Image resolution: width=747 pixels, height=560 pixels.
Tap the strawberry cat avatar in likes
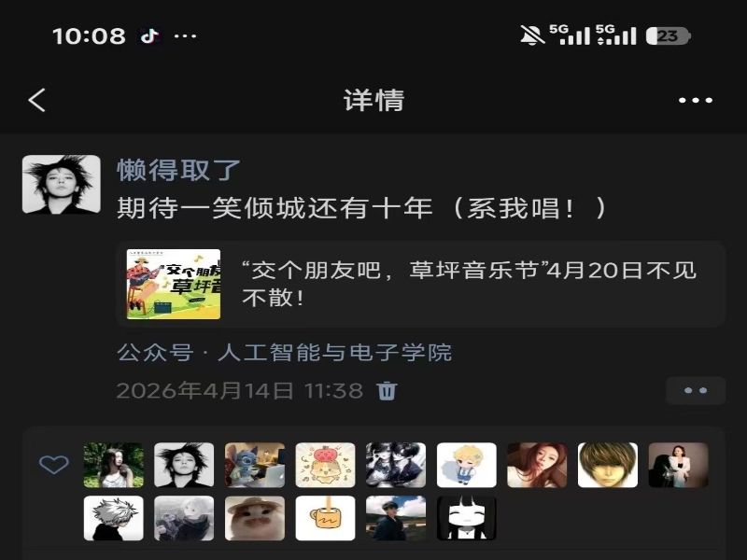[x=325, y=465]
